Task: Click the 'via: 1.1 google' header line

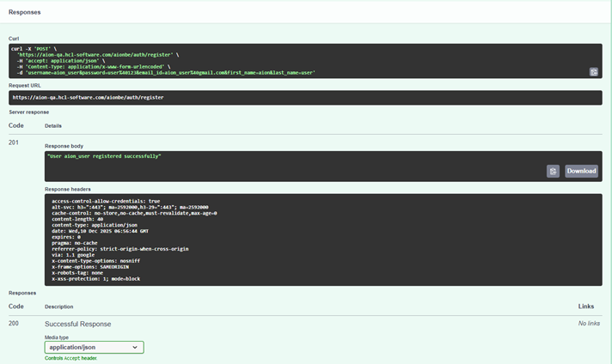Action: (73, 255)
